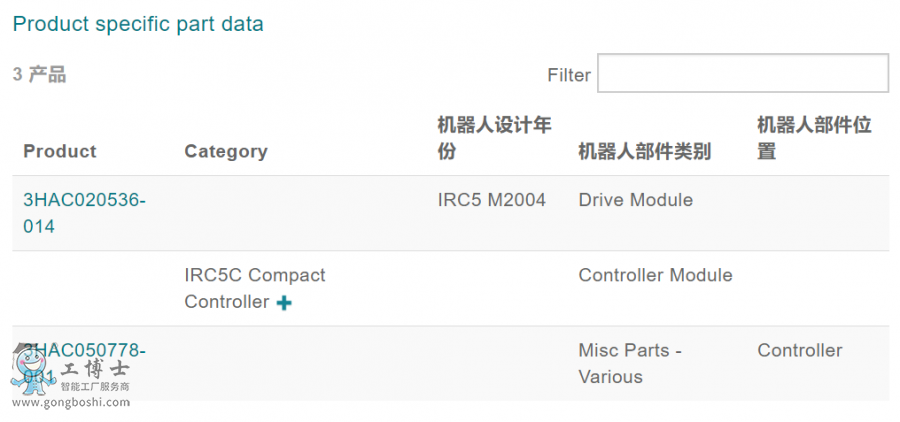
Task: Select the Misc Parts - Various cell
Action: click(630, 363)
